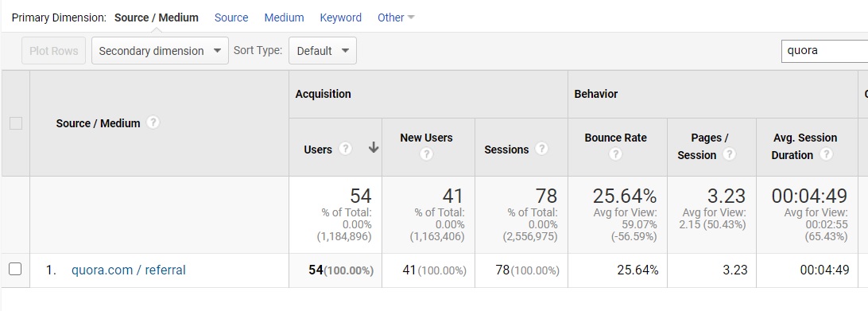Click the total New Users value 41

click(453, 196)
